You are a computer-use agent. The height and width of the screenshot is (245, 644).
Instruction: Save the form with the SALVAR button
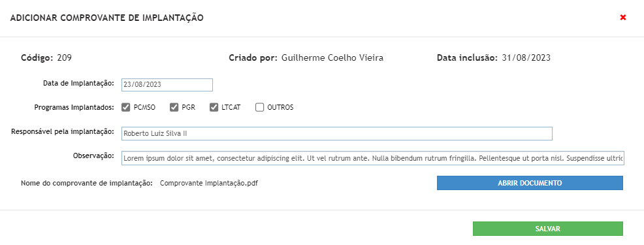click(548, 229)
